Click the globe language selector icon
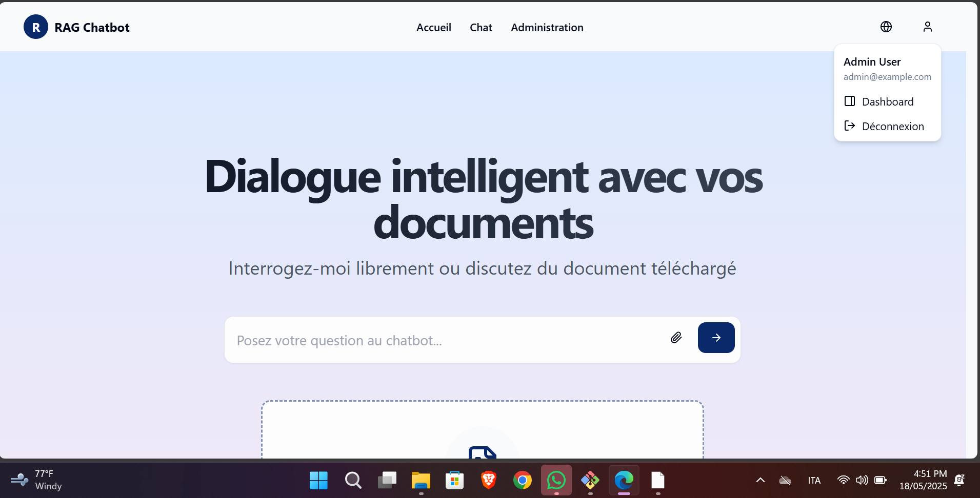The height and width of the screenshot is (498, 980). click(886, 27)
